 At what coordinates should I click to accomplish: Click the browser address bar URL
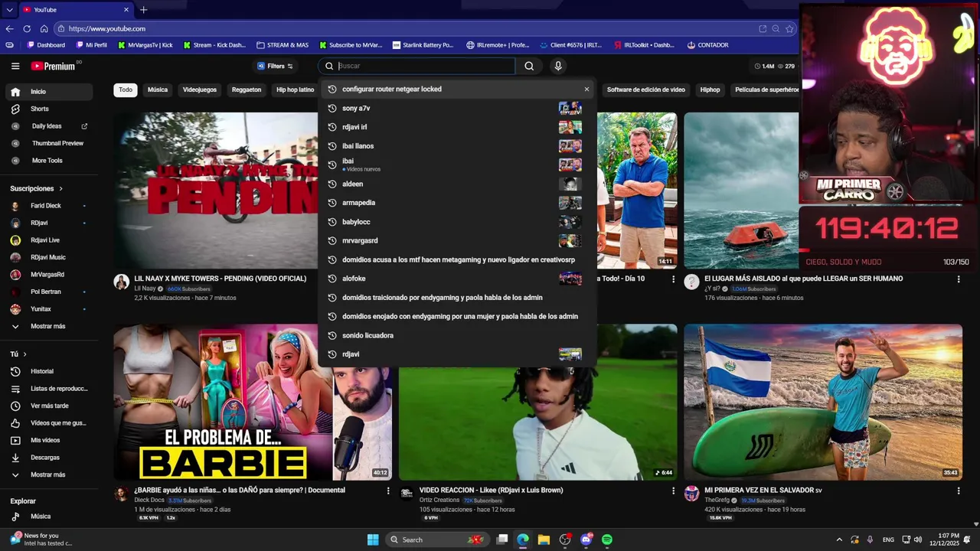click(107, 29)
